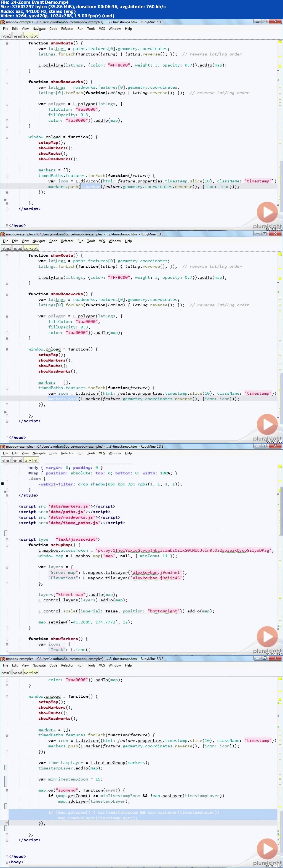Open Edit menu in the 00:01:42 frame
This screenshot has width=283, height=868.
(x=15, y=29)
